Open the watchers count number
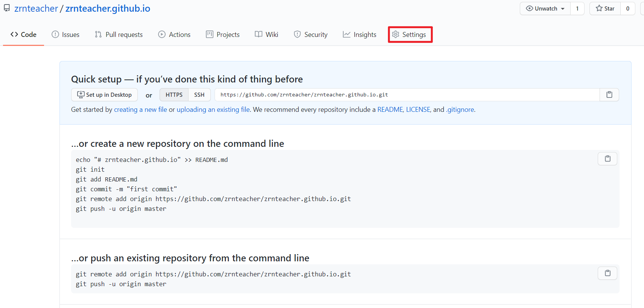 tap(577, 9)
